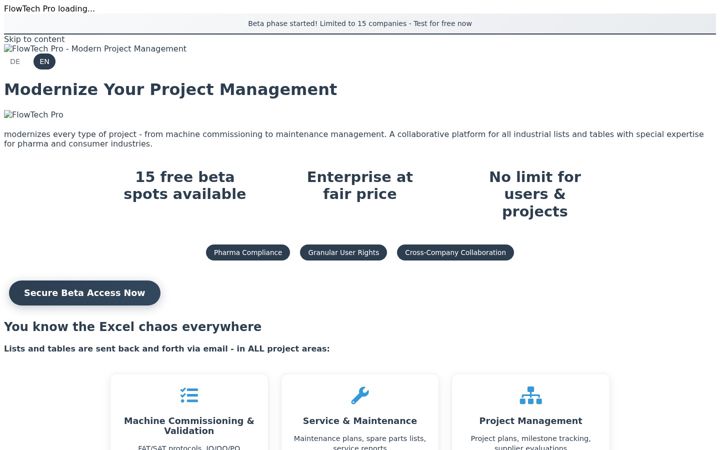720x450 pixels.
Task: Click the checklist icon for Machine Commissioning
Action: tap(189, 395)
